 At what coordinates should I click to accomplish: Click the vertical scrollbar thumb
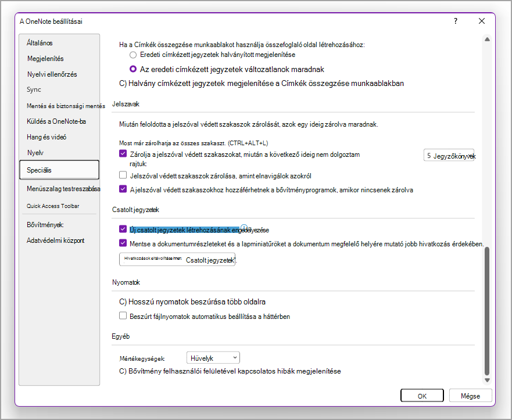coord(487,311)
